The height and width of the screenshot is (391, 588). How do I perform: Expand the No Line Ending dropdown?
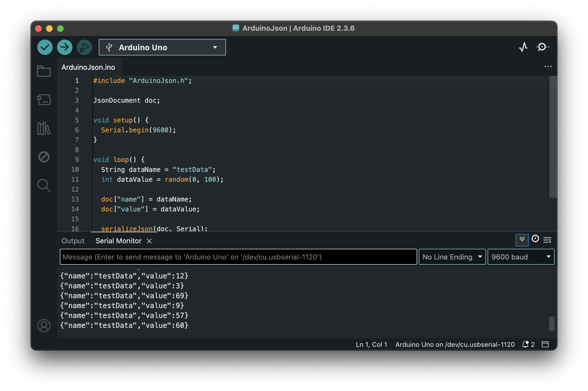452,257
